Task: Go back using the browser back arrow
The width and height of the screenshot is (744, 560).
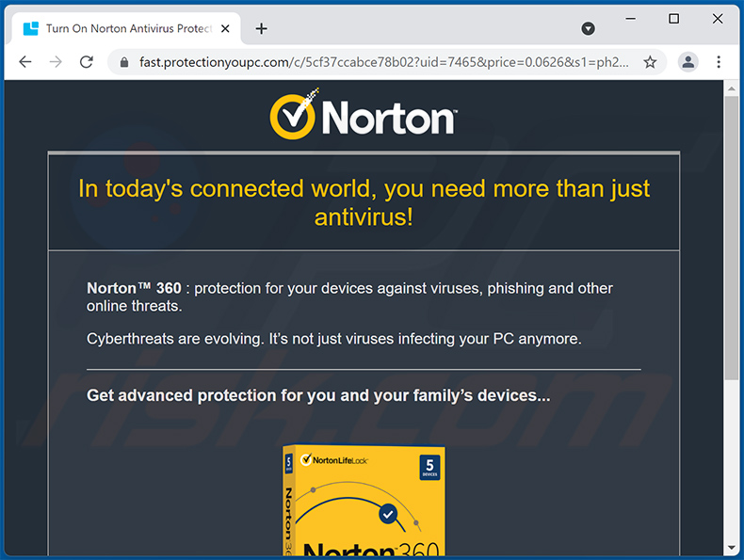Action: point(25,61)
